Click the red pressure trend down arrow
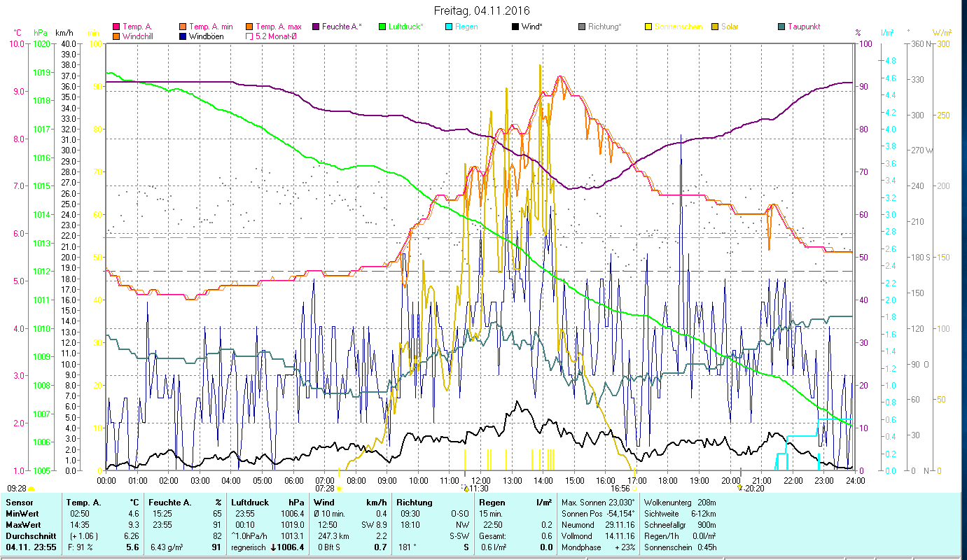 click(273, 547)
